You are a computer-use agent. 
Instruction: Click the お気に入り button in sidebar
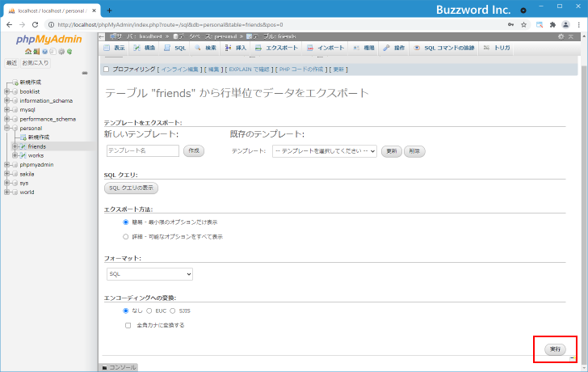click(x=36, y=63)
